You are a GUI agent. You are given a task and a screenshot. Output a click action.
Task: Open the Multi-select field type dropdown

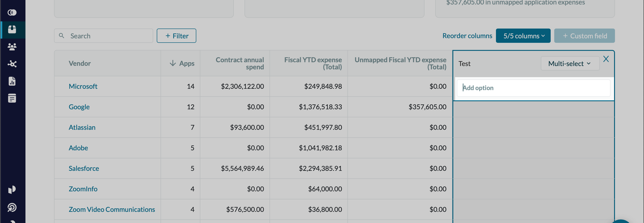click(x=570, y=64)
